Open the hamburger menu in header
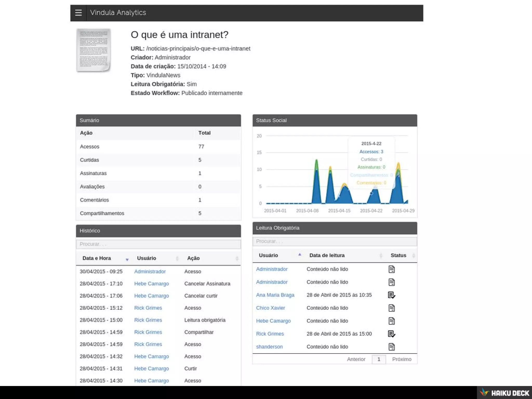Screen dimensions: 532x399 tap(78, 13)
